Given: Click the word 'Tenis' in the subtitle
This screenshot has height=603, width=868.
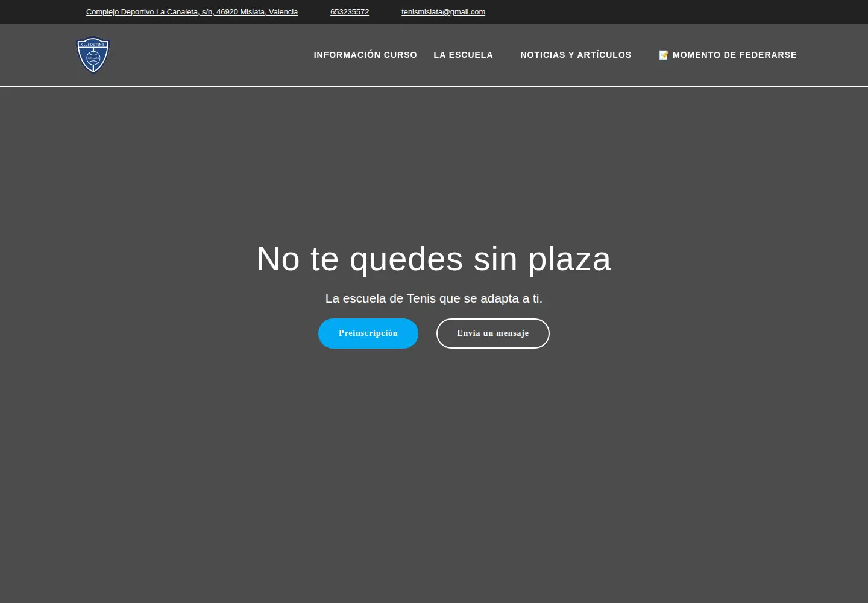Looking at the screenshot, I should pyautogui.click(x=421, y=298).
